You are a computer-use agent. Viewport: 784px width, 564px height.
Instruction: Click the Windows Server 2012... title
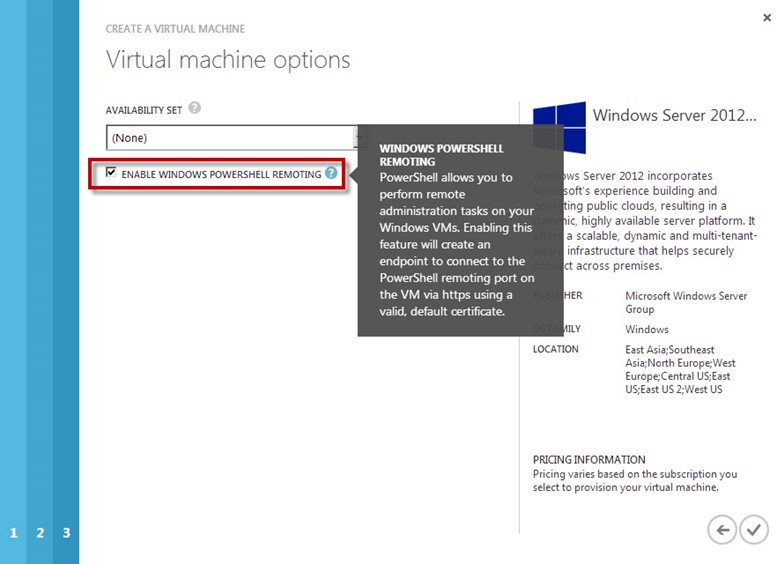pos(674,116)
